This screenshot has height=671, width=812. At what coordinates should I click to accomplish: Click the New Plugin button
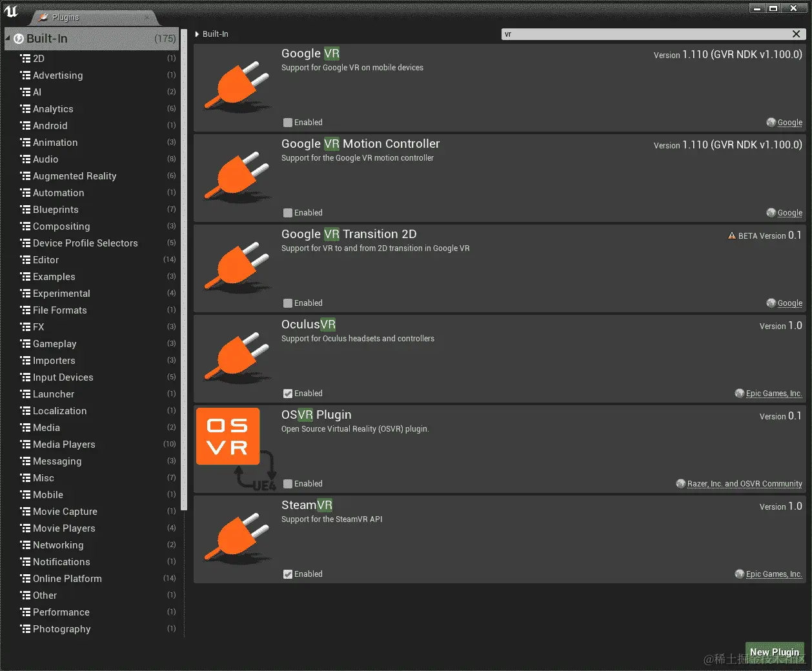click(775, 652)
